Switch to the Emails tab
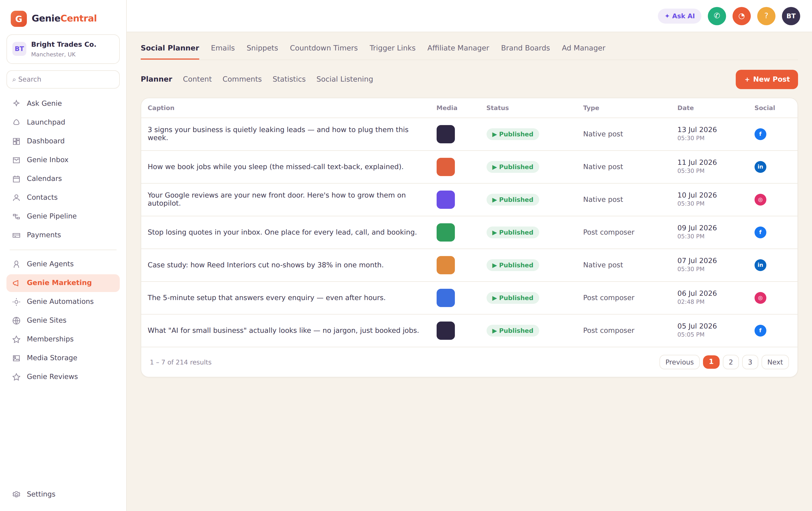This screenshot has height=511, width=812. tap(223, 48)
